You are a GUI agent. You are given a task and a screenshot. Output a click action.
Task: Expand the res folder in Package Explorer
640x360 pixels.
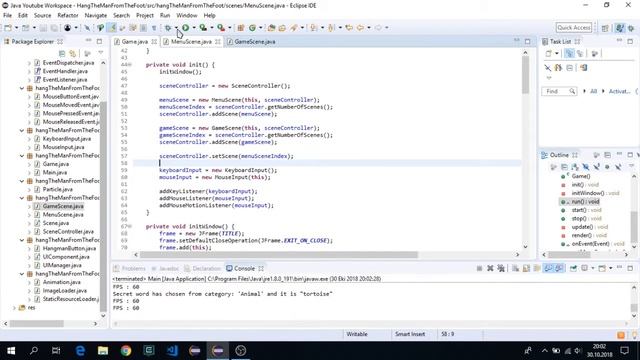(14, 307)
